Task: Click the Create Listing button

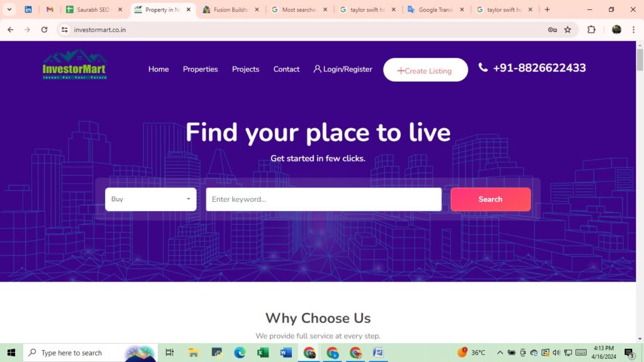Action: point(425,70)
